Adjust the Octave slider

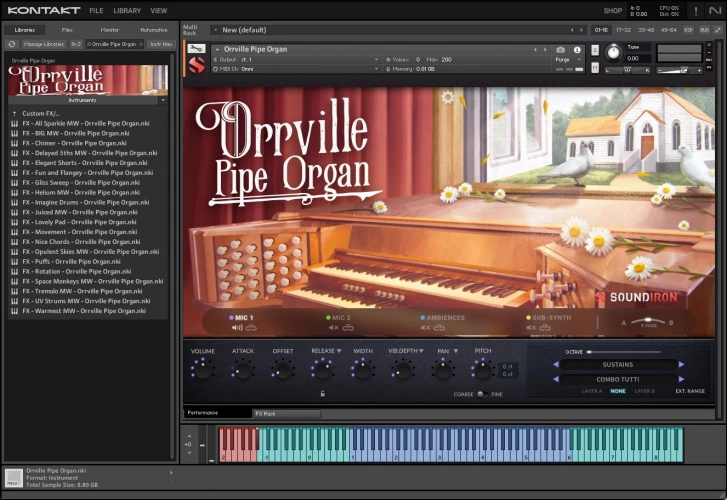pos(589,352)
